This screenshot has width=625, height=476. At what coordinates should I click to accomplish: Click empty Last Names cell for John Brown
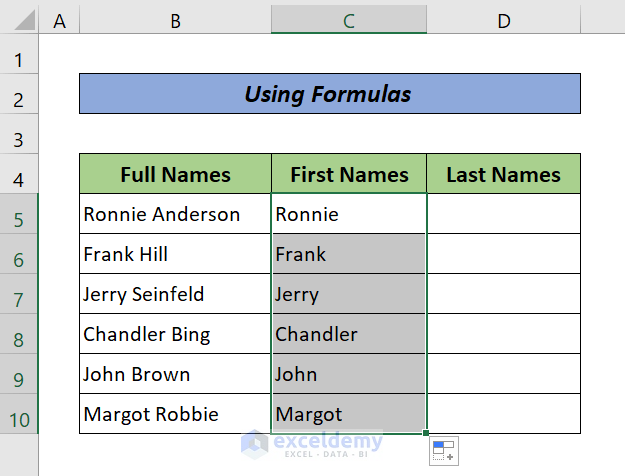pos(503,374)
